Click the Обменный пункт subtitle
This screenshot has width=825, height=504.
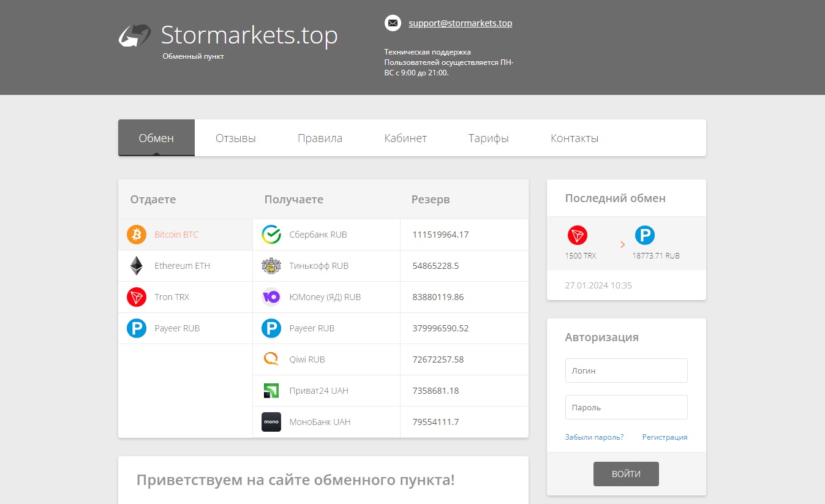click(x=194, y=56)
